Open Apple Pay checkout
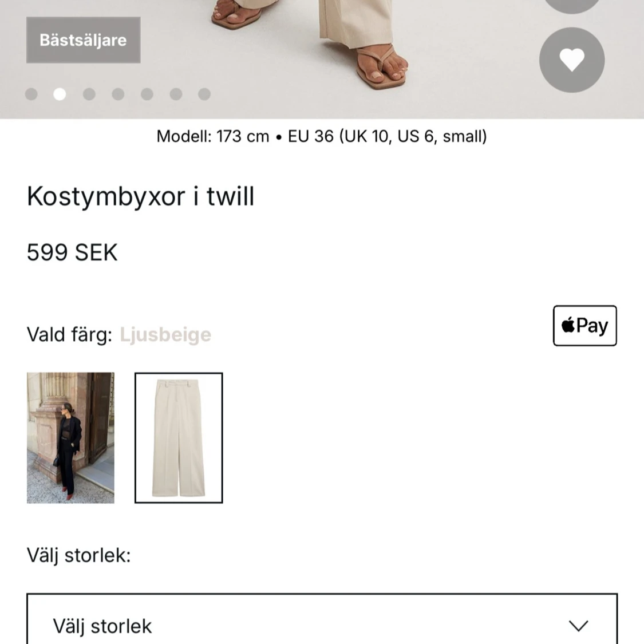This screenshot has width=644, height=644. [584, 325]
